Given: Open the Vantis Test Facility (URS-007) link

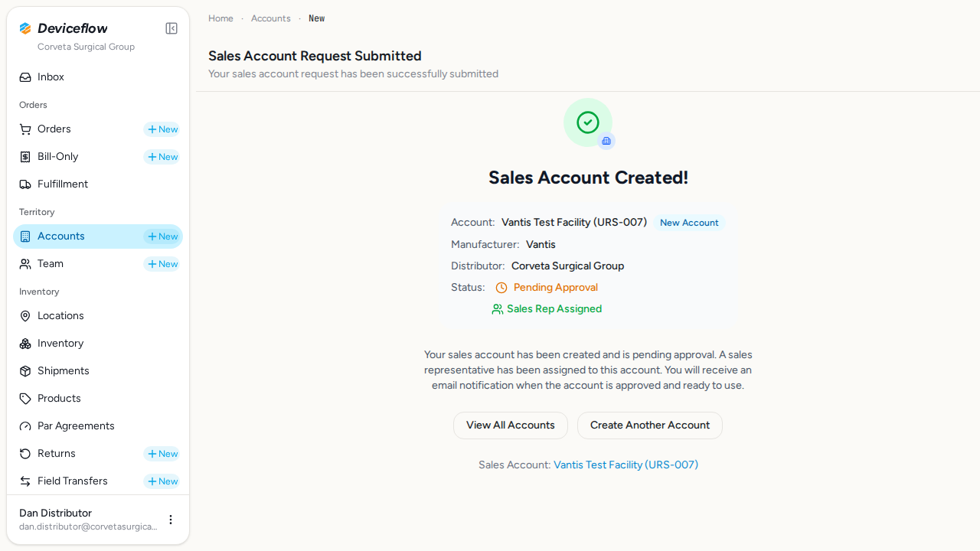Looking at the screenshot, I should coord(626,465).
